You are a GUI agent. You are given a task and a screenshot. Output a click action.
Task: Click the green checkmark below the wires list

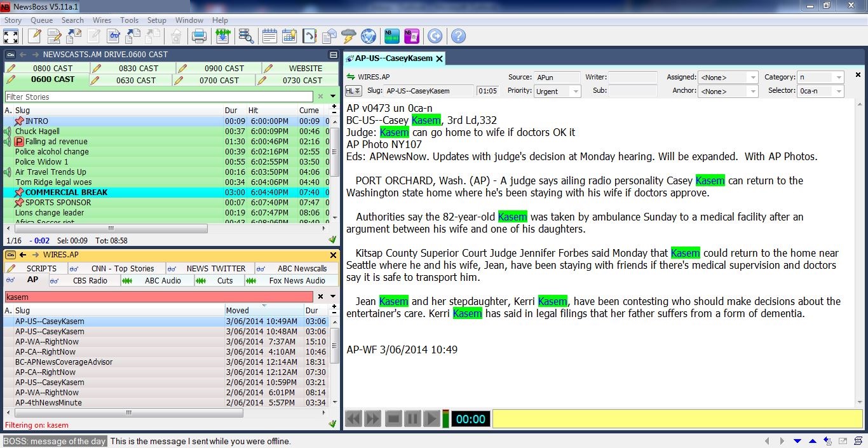pyautogui.click(x=332, y=424)
